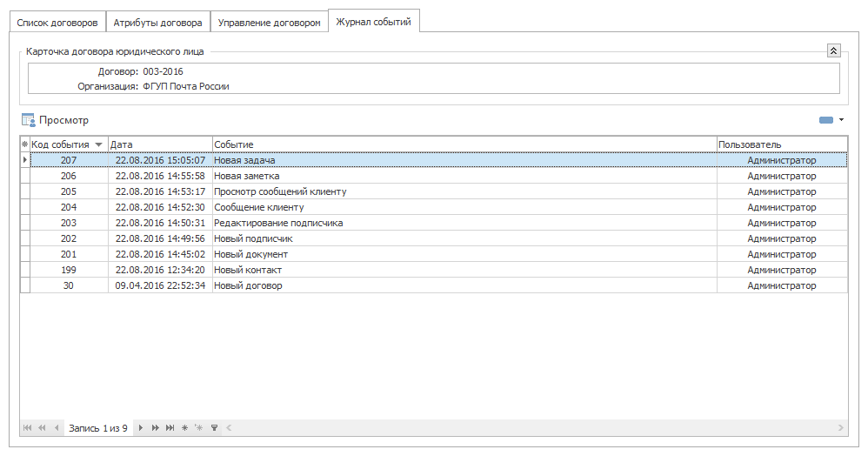The height and width of the screenshot is (456, 868).
Task: Click date 09.04.2016 22:52:34
Action: (160, 285)
